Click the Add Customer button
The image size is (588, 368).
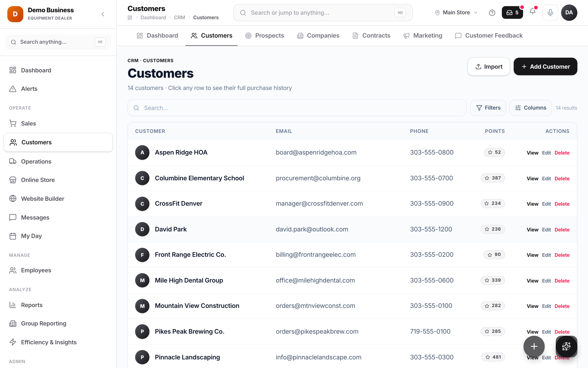tap(545, 66)
